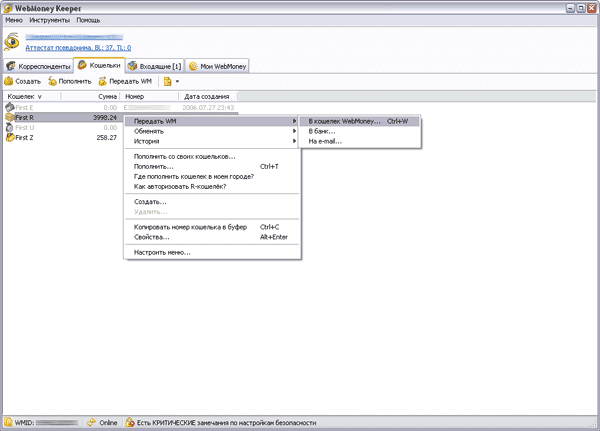Click the First U wallet icon
The image size is (600, 431).
point(10,127)
